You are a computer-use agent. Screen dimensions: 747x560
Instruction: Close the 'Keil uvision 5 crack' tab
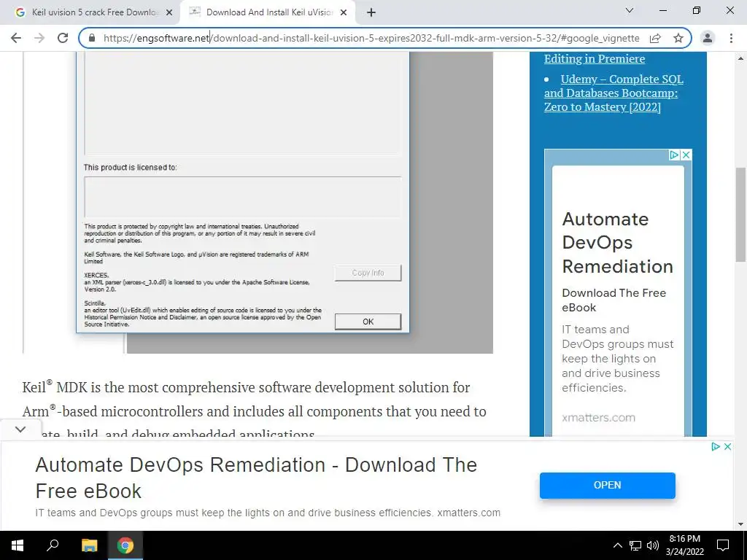(x=169, y=12)
